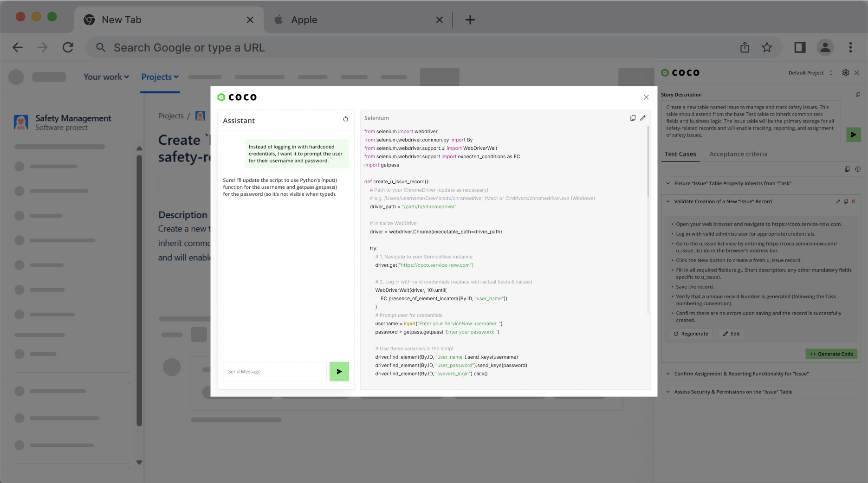Copy the Selenium code to clipboard
This screenshot has width=868, height=483.
pos(633,118)
